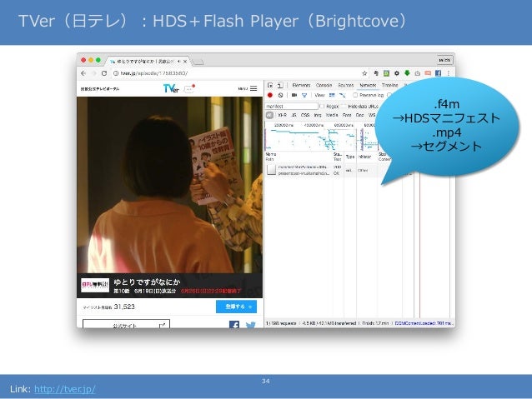
Task: Click the blue register to My List button
Action: coord(236,307)
